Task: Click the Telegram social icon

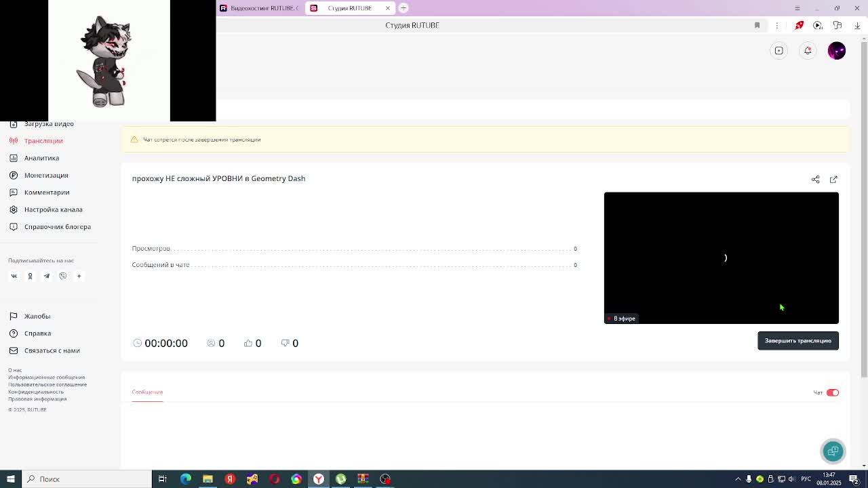Action: click(46, 276)
